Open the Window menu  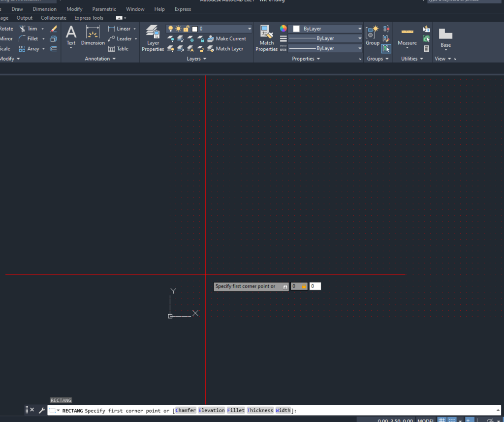tap(135, 9)
